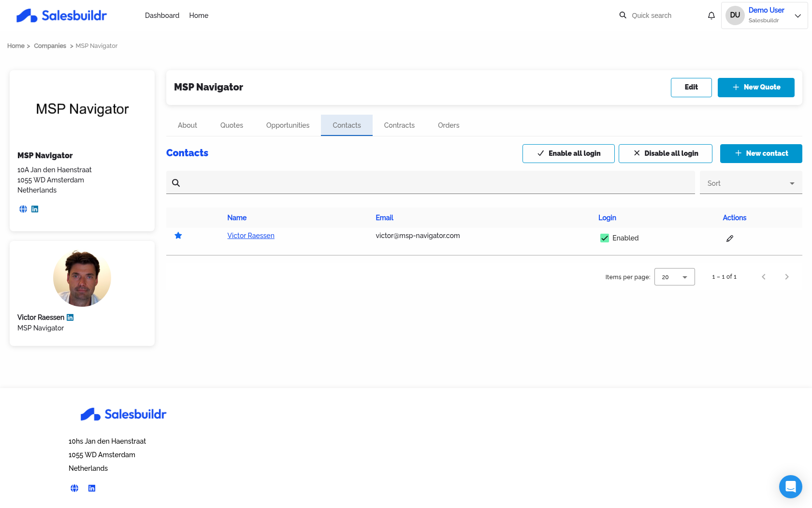Viewport: 812px width, 508px height.
Task: Click victor@msp-navigator.com email cell
Action: point(418,236)
